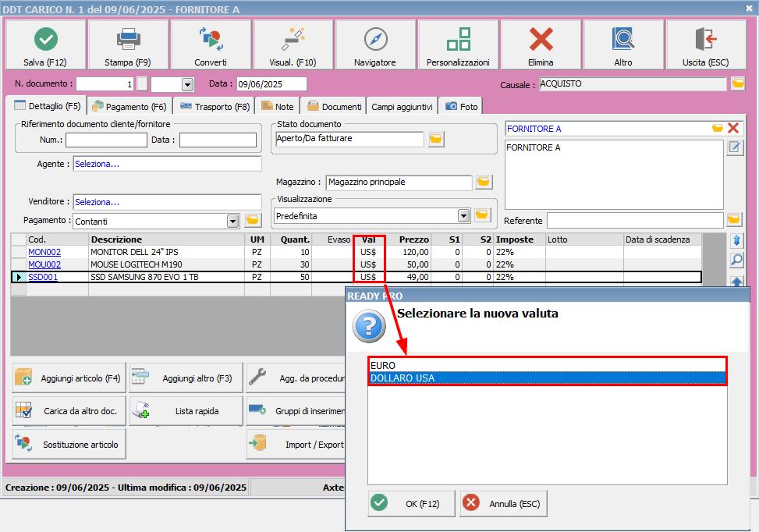Click the Stampa (F9) printer button
This screenshot has height=532, width=759.
128,45
